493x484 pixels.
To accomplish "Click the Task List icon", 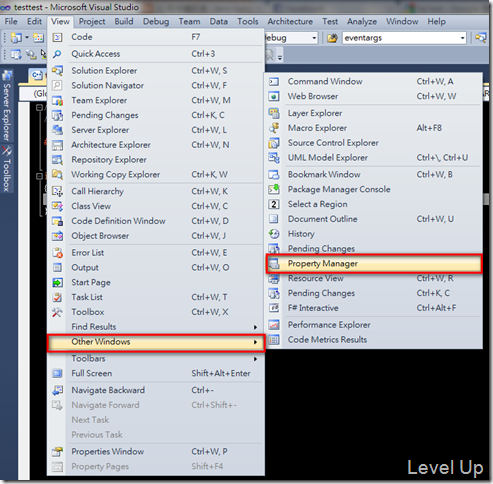I will pyautogui.click(x=57, y=297).
